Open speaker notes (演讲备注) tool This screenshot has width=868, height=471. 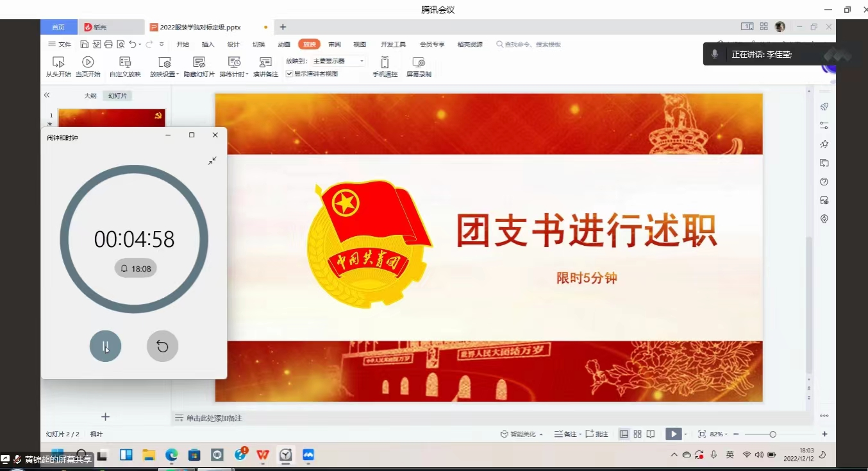265,66
